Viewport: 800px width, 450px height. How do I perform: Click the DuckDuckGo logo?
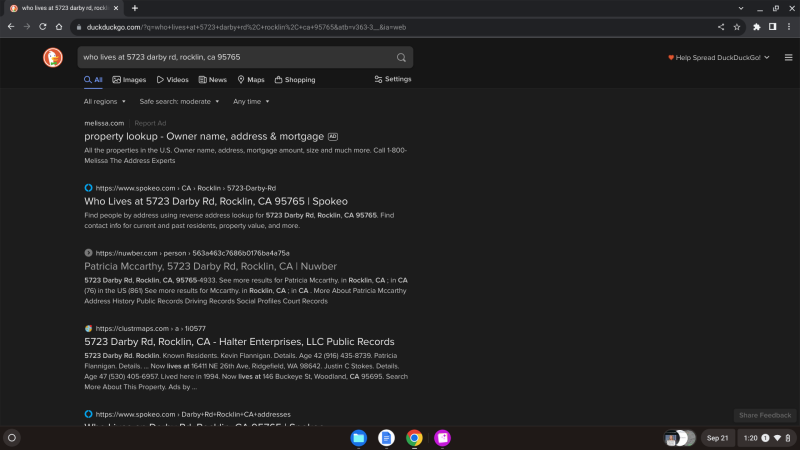pyautogui.click(x=53, y=57)
